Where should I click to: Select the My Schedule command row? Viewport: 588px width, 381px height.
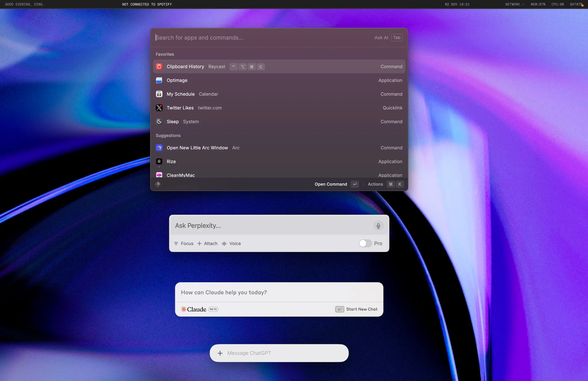(x=279, y=94)
